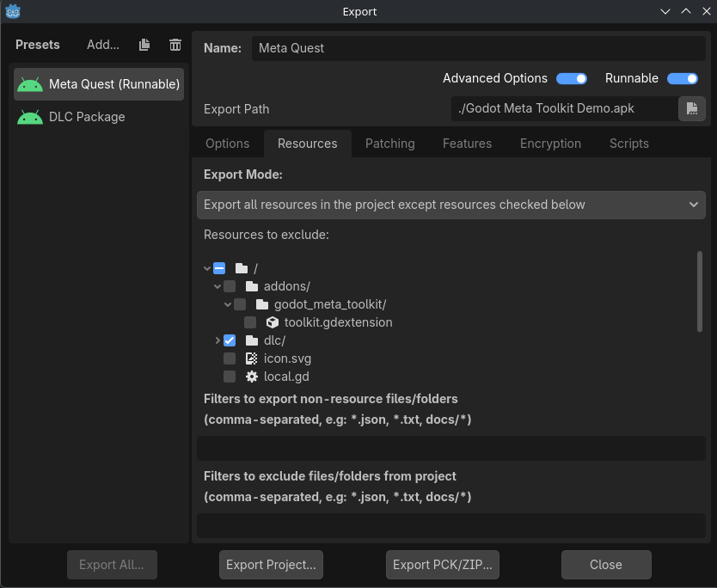The height and width of the screenshot is (588, 717).
Task: Turn off Advanced Options
Action: 572,78
